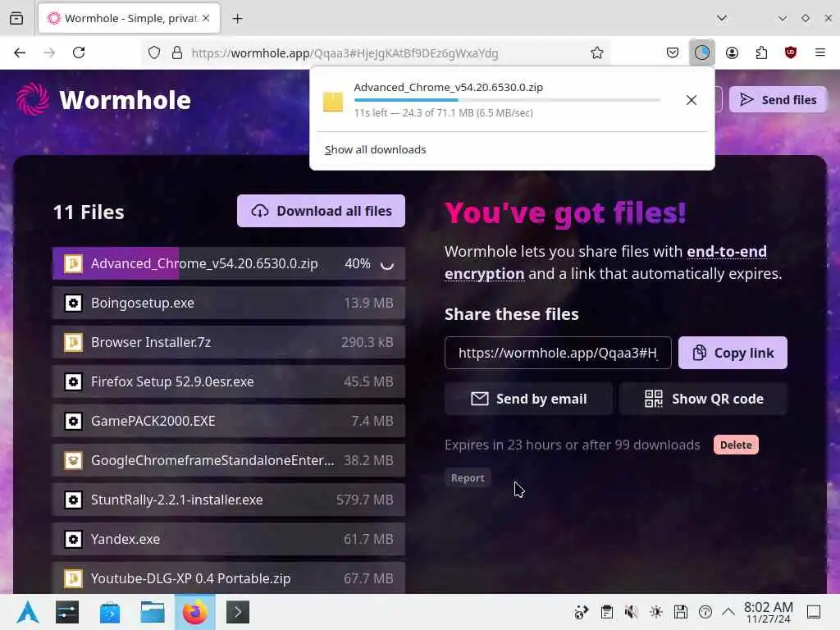
Task: Open the shield tracking protection icon
Action: (x=154, y=52)
